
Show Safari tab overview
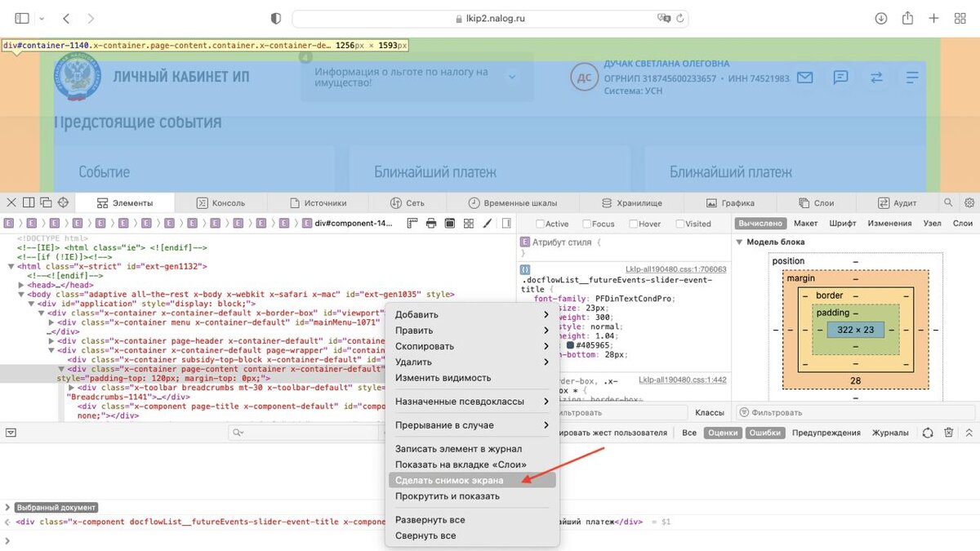[x=960, y=18]
